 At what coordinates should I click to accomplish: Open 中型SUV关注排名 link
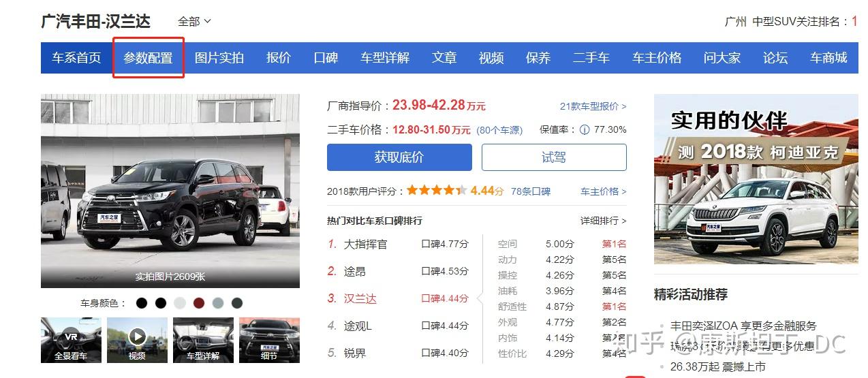[x=805, y=22]
